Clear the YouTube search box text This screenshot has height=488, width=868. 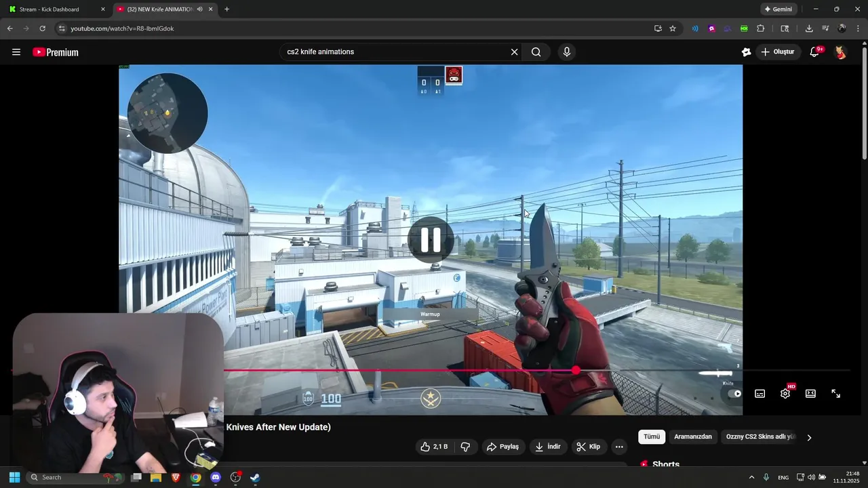[514, 52]
